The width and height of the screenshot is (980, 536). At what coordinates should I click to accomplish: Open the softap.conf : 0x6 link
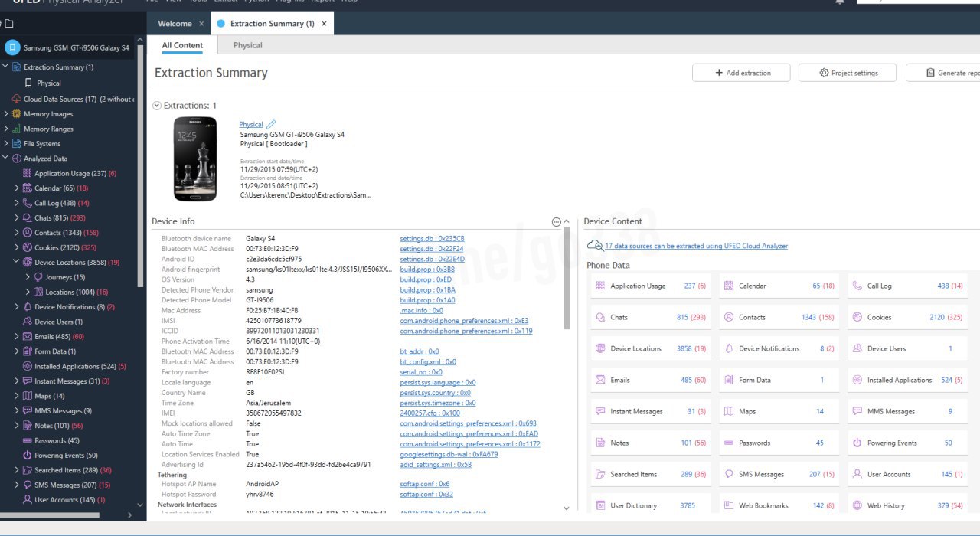[424, 484]
